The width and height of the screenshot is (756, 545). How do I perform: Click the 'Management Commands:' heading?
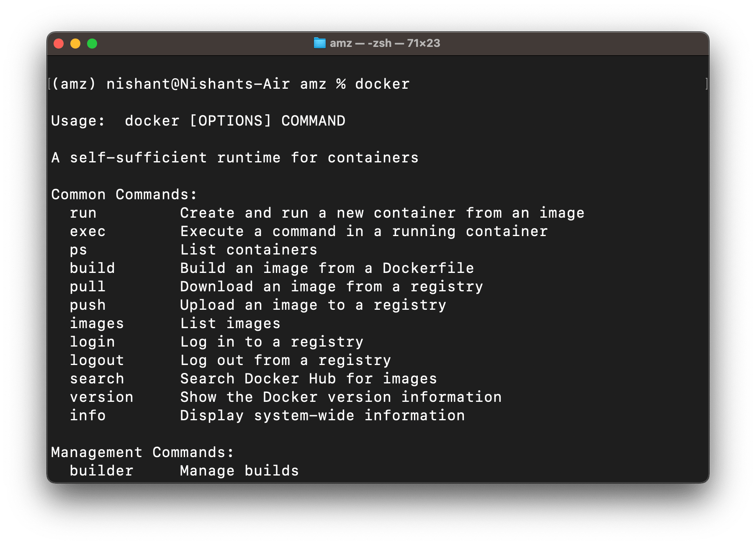[x=142, y=452]
